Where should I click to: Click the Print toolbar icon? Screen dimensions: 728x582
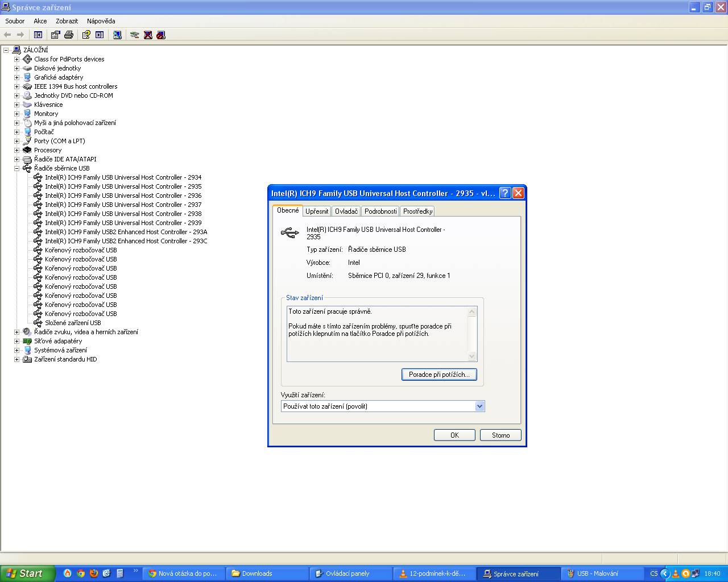(x=69, y=35)
